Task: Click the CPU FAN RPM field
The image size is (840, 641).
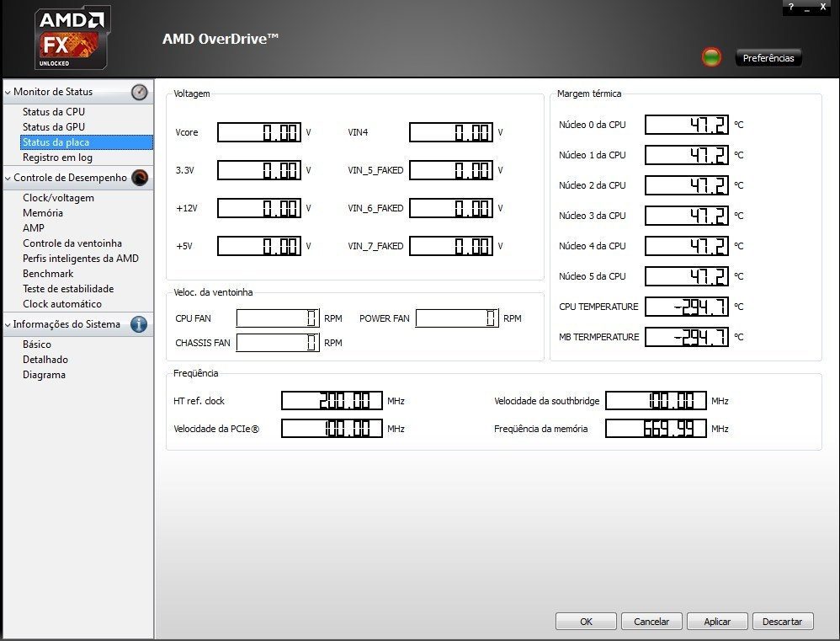Action: click(x=278, y=318)
